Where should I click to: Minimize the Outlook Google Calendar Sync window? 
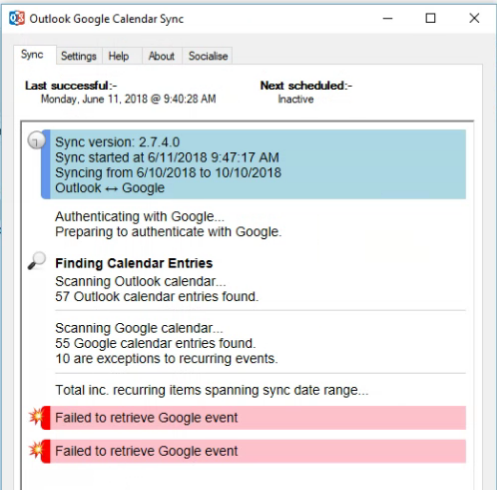pyautogui.click(x=388, y=18)
